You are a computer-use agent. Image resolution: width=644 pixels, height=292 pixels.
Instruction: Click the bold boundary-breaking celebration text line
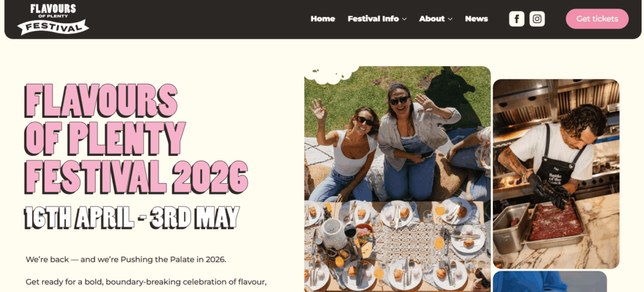[146, 282]
